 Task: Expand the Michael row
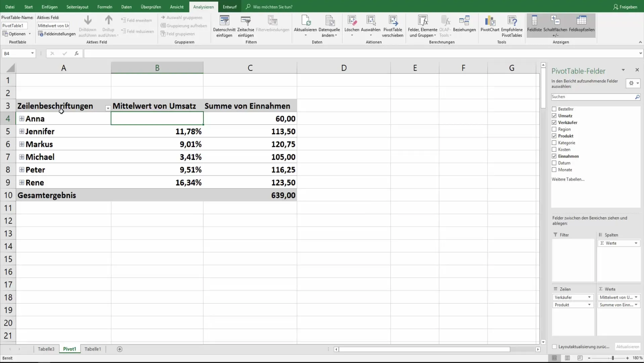click(x=21, y=157)
